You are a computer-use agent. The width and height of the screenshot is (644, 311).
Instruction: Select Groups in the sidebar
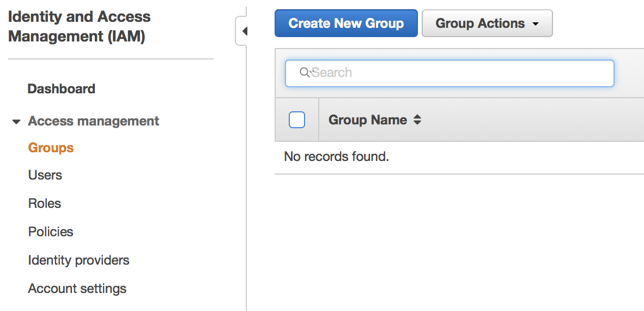(51, 148)
